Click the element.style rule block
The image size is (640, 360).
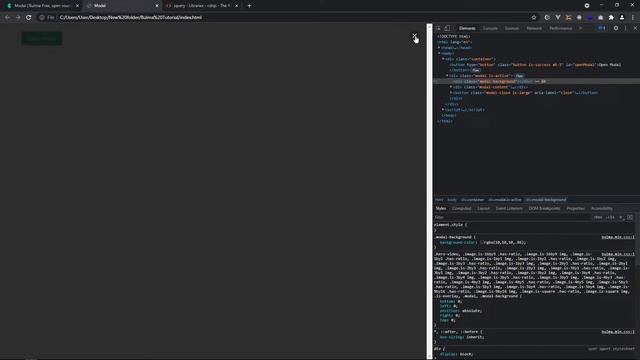(534, 227)
